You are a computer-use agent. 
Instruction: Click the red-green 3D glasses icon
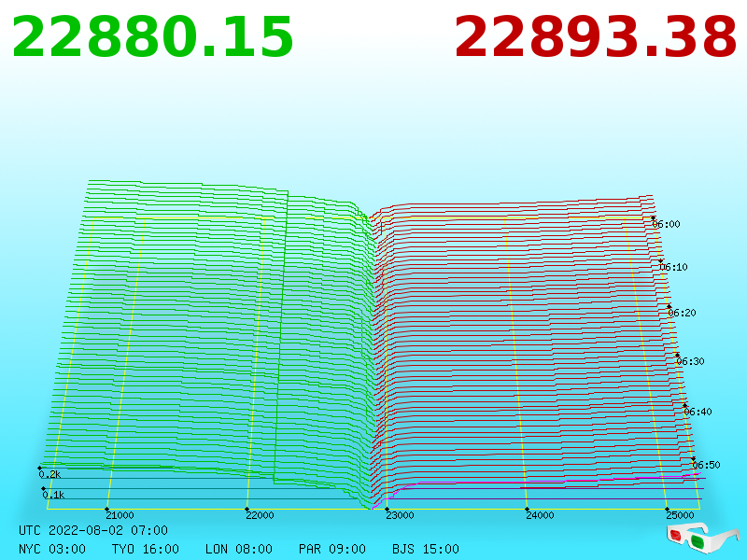click(702, 538)
